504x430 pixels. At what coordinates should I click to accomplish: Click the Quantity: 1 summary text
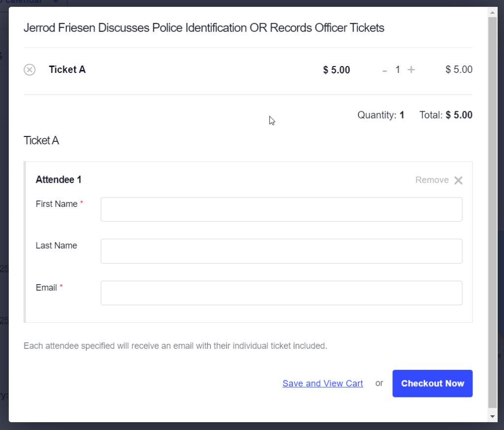(x=381, y=115)
